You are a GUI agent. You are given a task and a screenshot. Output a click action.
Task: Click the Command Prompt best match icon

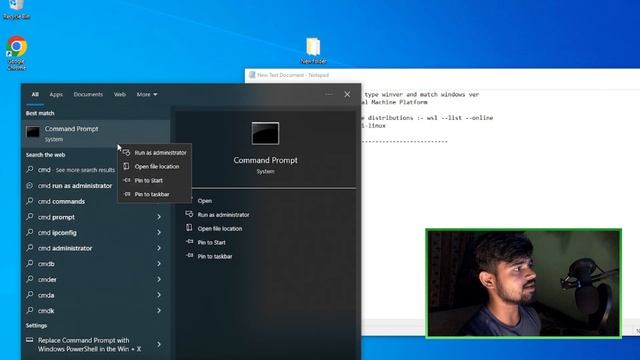point(33,132)
